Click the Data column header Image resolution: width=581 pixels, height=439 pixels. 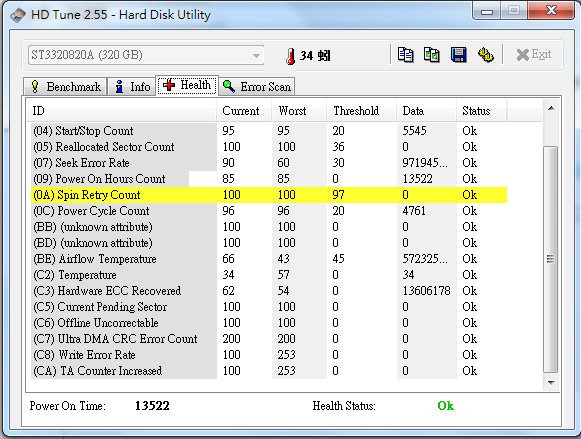(426, 111)
